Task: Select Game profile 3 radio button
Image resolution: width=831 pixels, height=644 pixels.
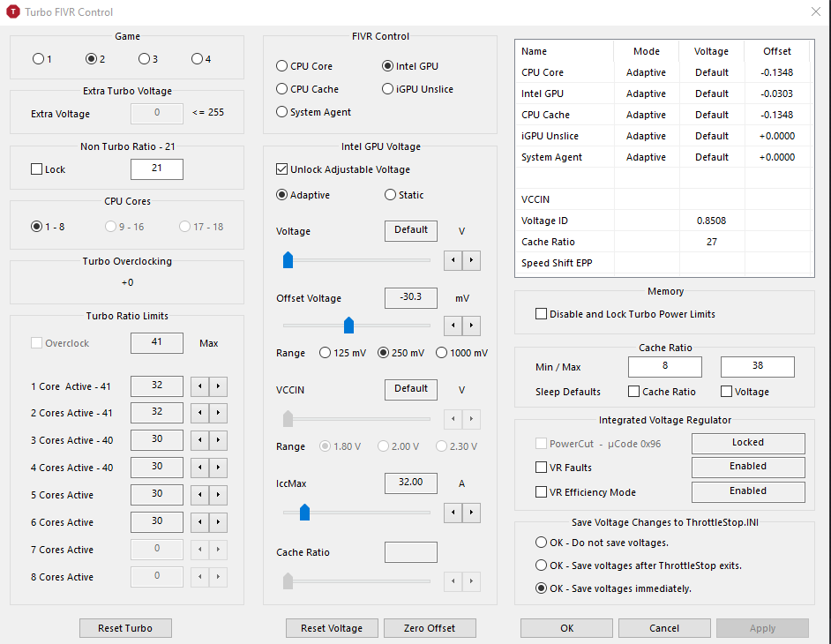Action: coord(144,59)
